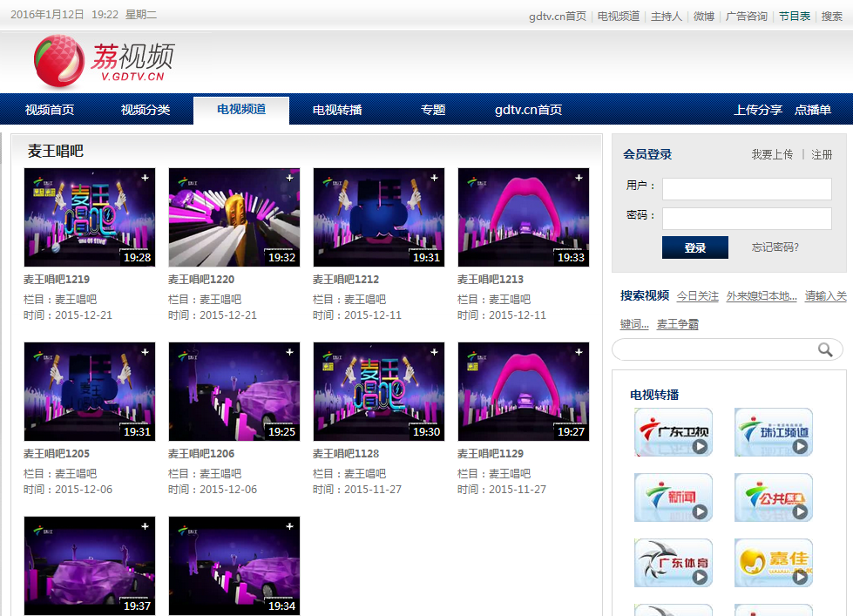The height and width of the screenshot is (616, 853).
Task: Click the plus icon on 麦王唱吧1129 thumbnail
Action: pos(579,352)
